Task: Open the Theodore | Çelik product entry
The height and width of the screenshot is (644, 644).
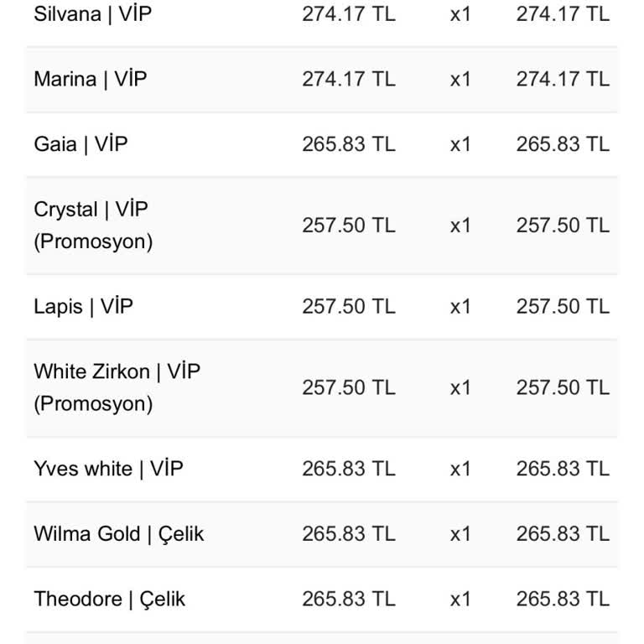Action: 110,600
